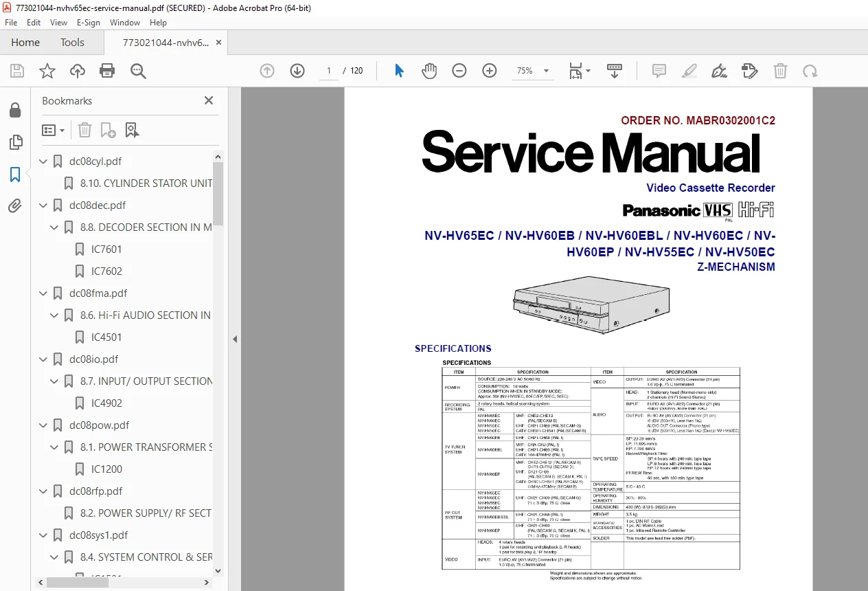Click the bookmarks vertical scrollbar thumb

click(x=218, y=194)
